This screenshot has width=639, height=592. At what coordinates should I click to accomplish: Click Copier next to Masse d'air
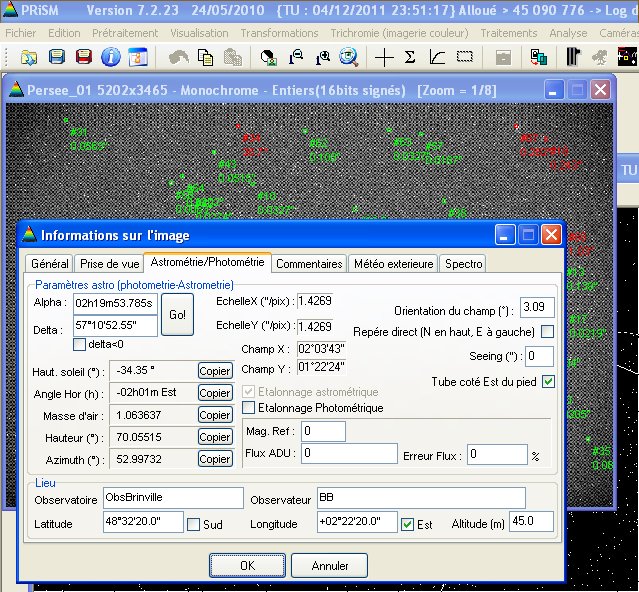[x=215, y=415]
